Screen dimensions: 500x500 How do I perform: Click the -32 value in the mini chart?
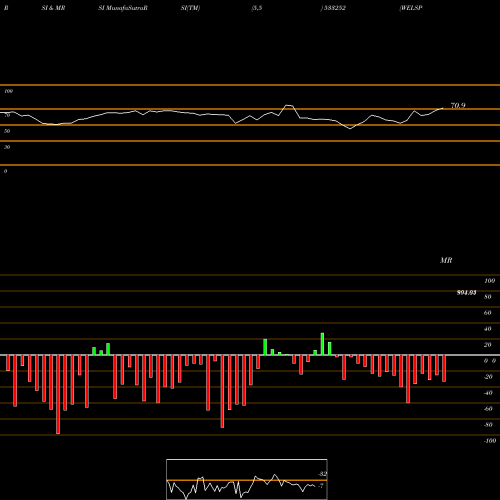[322, 474]
